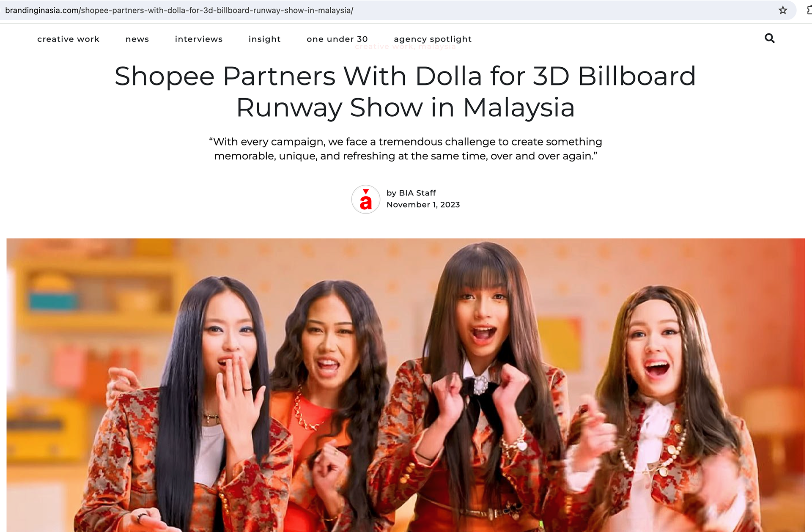Go to the news section

[x=137, y=39]
